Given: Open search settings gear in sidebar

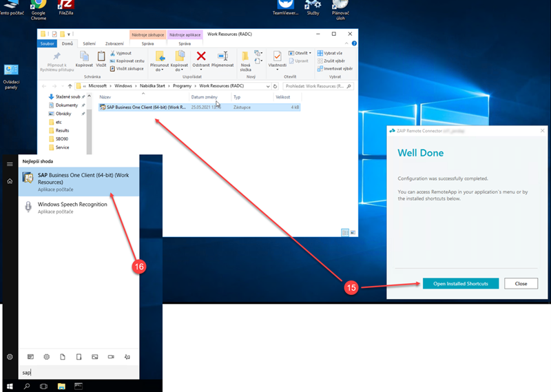Looking at the screenshot, I should tap(10, 356).
